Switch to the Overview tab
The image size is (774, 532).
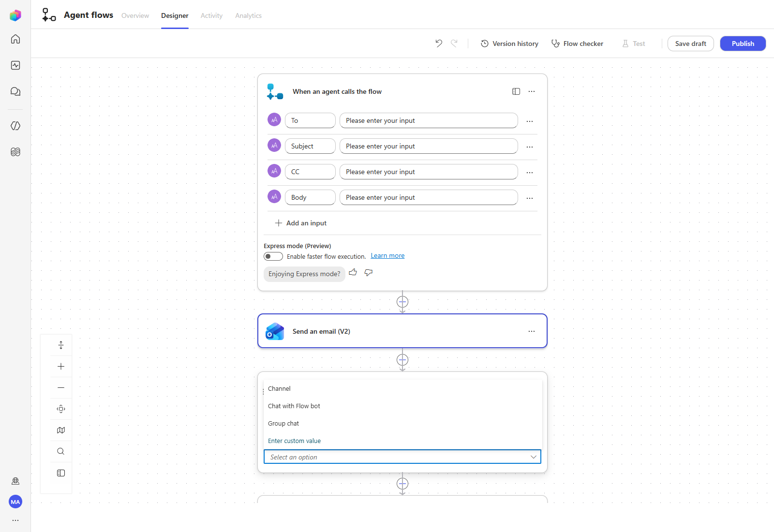135,15
